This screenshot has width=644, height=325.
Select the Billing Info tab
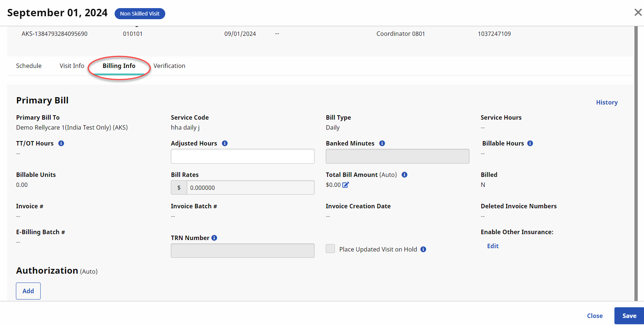(x=119, y=66)
